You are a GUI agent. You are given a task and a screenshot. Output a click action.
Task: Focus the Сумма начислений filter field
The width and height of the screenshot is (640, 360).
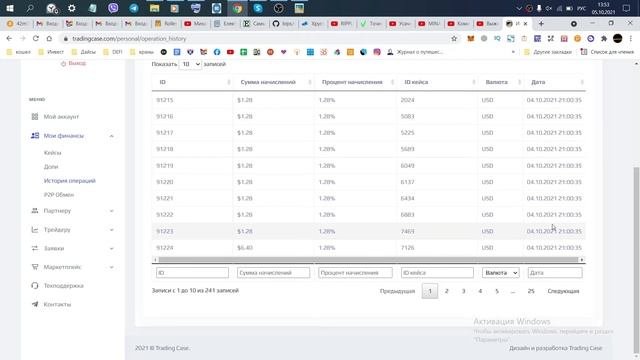[x=273, y=273]
